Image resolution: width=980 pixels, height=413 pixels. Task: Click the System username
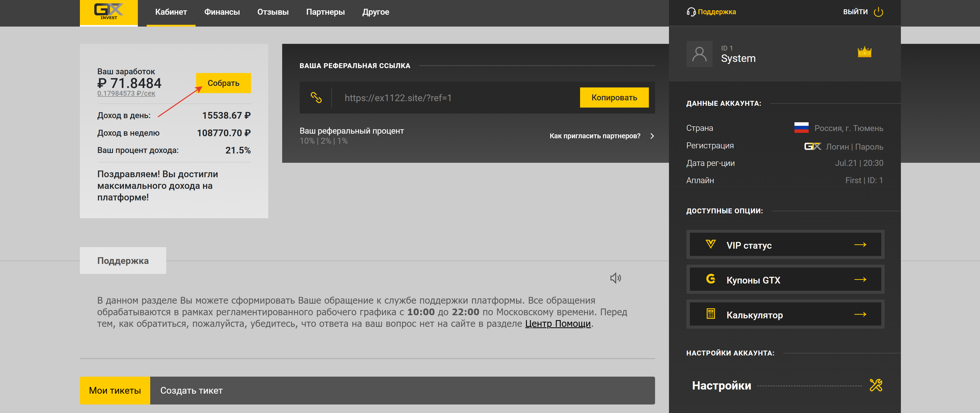coord(738,58)
